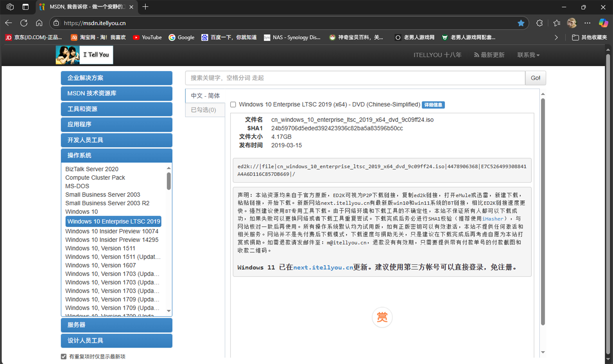Select MS-DOS in list
613x364 pixels.
coord(77,186)
